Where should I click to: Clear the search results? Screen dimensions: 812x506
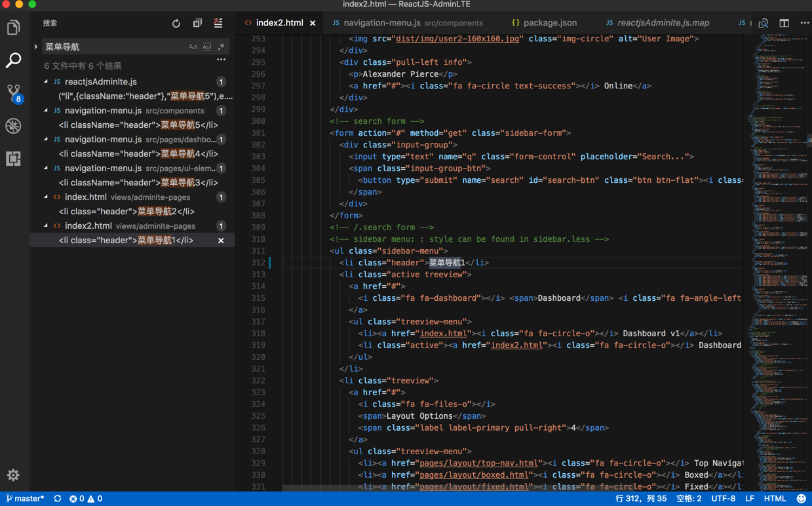coord(218,24)
